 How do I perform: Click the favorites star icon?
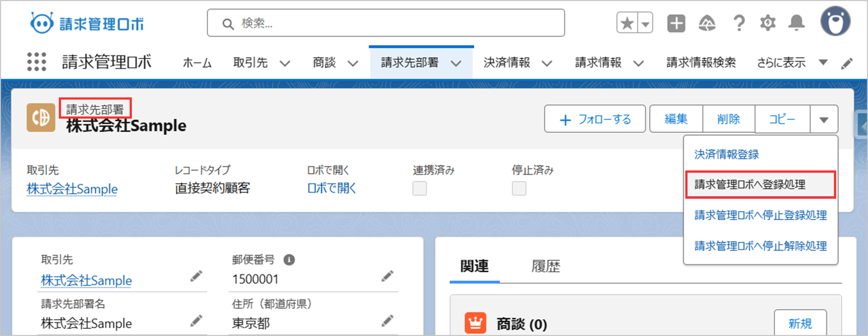(627, 23)
